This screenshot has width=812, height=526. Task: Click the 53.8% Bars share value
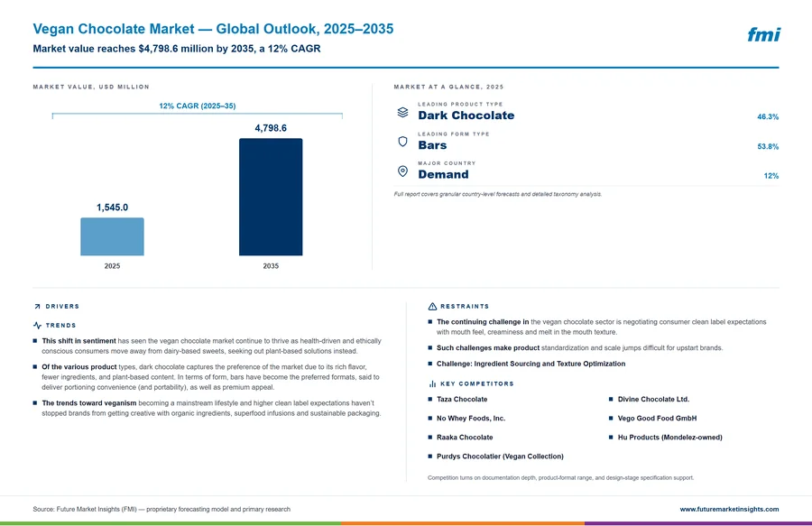(768, 146)
